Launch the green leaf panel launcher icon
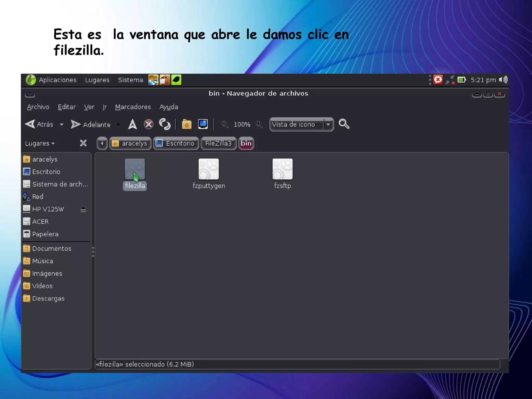Image resolution: width=532 pixels, height=399 pixels. [176, 80]
